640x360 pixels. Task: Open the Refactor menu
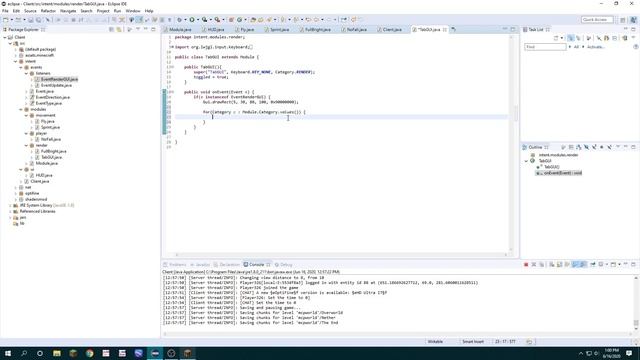click(x=48, y=11)
